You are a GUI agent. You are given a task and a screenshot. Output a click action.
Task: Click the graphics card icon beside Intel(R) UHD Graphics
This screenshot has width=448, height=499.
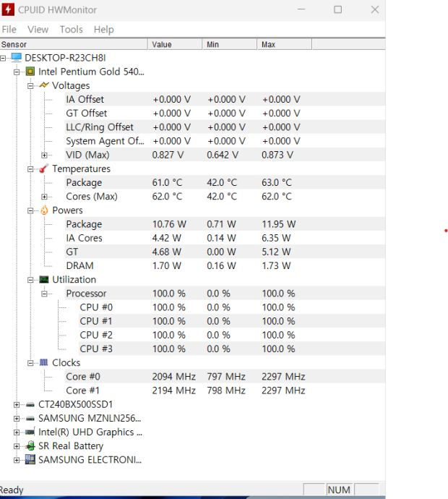click(x=30, y=432)
